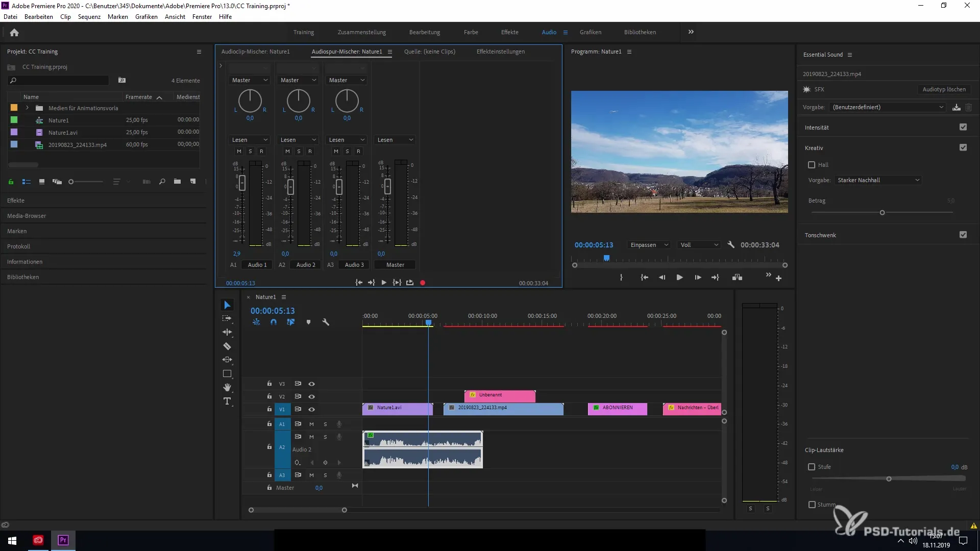Toggle the Stufe checkbox under Clip-Lautstärke

(812, 467)
